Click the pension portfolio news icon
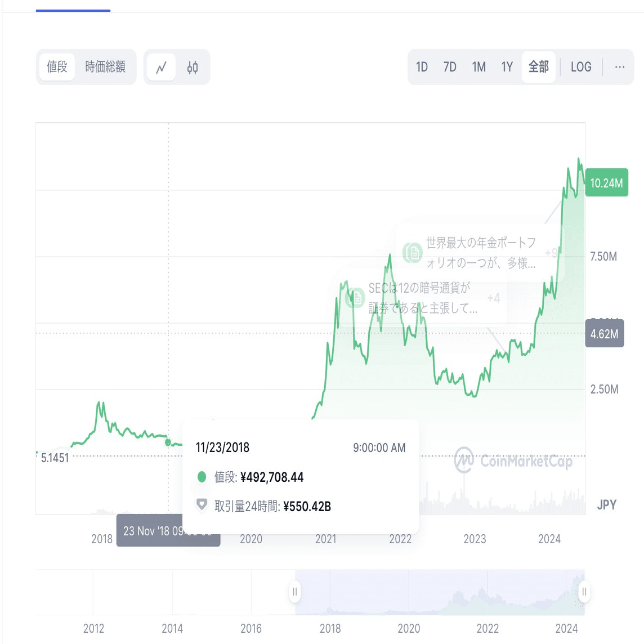The width and height of the screenshot is (644, 644). (x=413, y=252)
